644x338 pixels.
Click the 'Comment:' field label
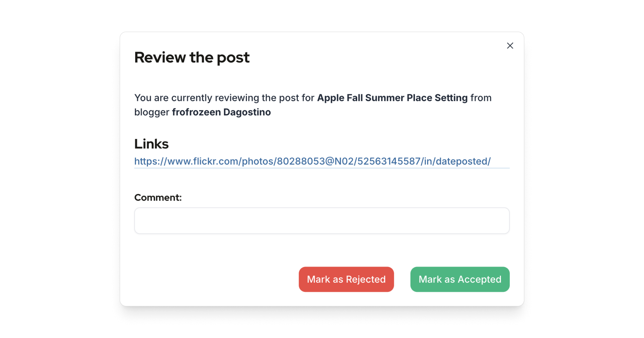158,197
